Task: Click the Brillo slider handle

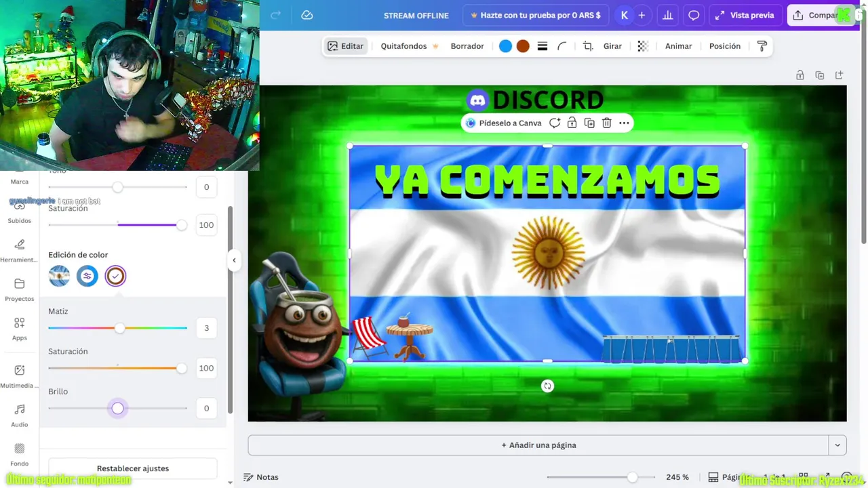Action: pos(118,408)
